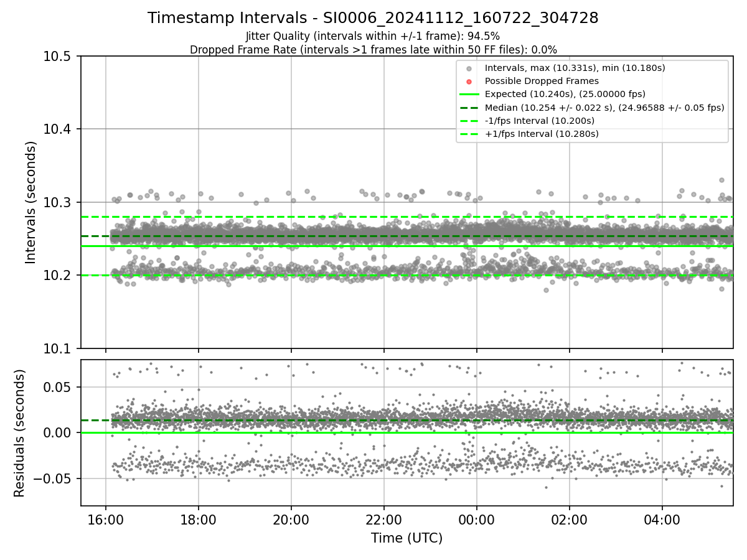
Task: Click legend entry beginning "Median (10.254 +/- 0.022 s)"
Action: click(x=604, y=107)
